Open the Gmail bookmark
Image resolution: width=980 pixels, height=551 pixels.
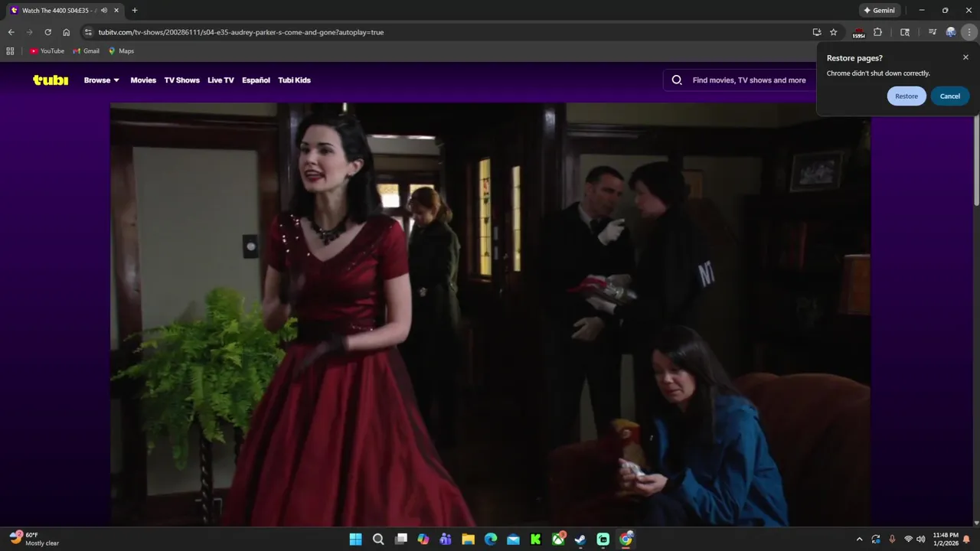pos(86,51)
